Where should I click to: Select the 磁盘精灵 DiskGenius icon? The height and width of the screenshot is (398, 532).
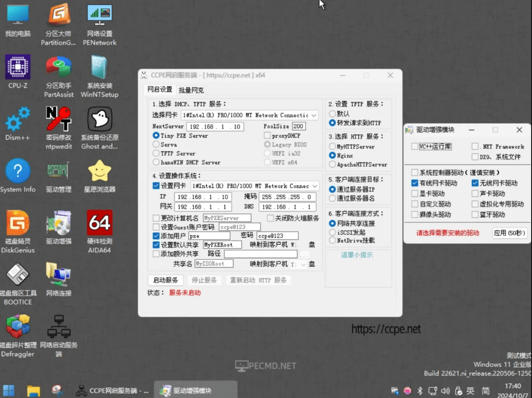coord(18,232)
